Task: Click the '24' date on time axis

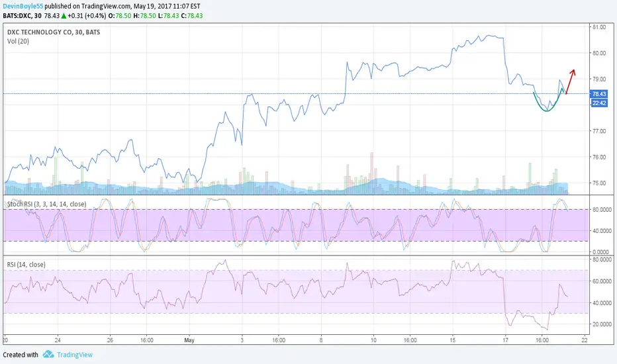Action: pyautogui.click(x=58, y=340)
